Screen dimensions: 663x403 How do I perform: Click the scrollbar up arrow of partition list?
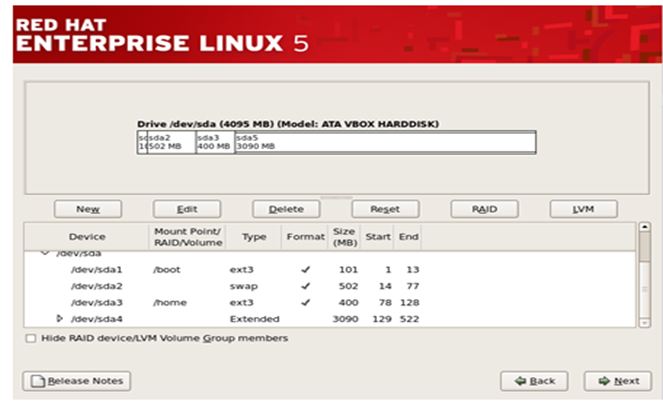click(644, 227)
